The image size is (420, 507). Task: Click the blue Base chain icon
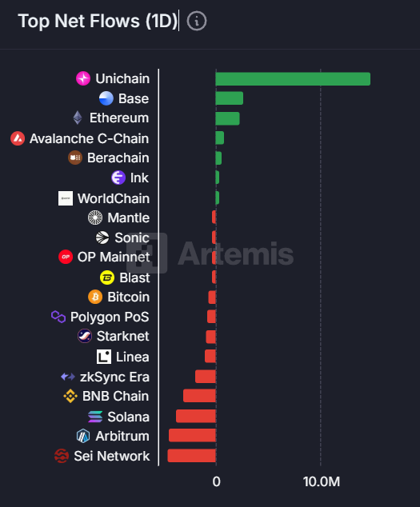click(106, 98)
